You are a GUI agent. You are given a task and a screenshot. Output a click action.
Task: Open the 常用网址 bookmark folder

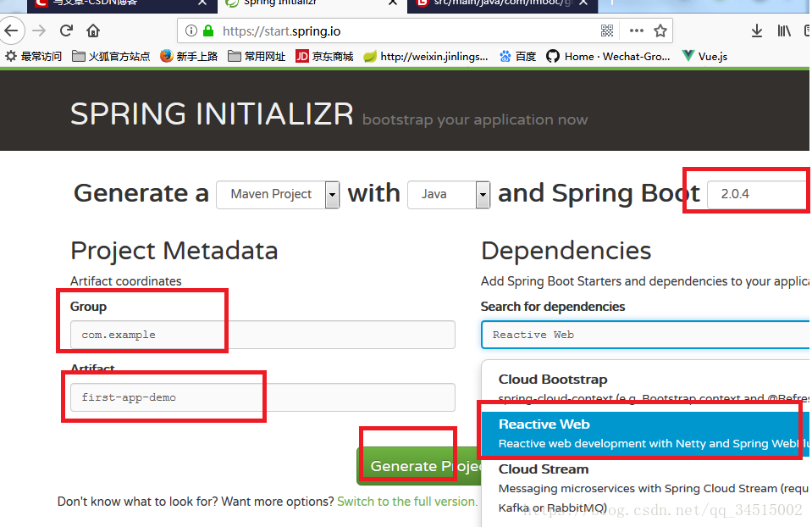[257, 56]
